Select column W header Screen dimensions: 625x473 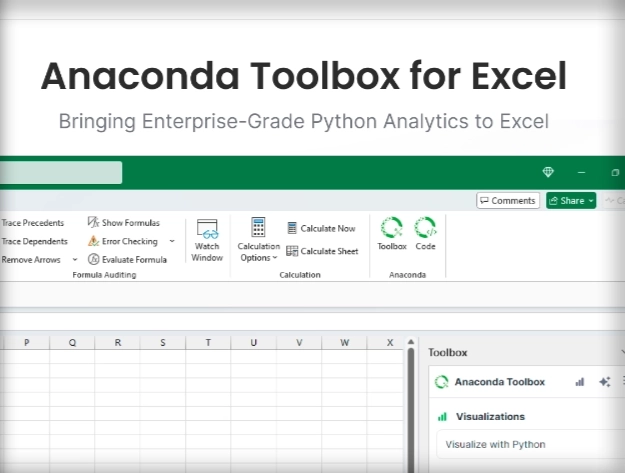tap(344, 342)
